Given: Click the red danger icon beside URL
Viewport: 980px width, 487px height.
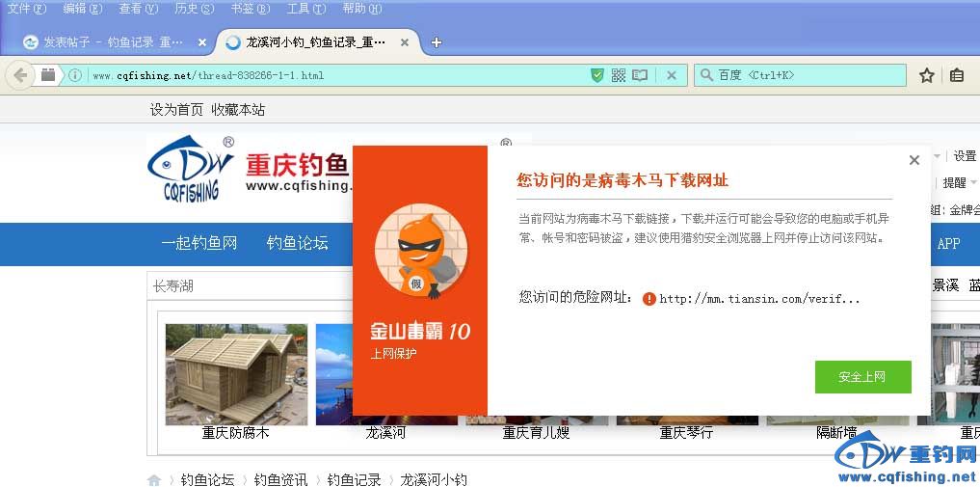Looking at the screenshot, I should click(649, 299).
